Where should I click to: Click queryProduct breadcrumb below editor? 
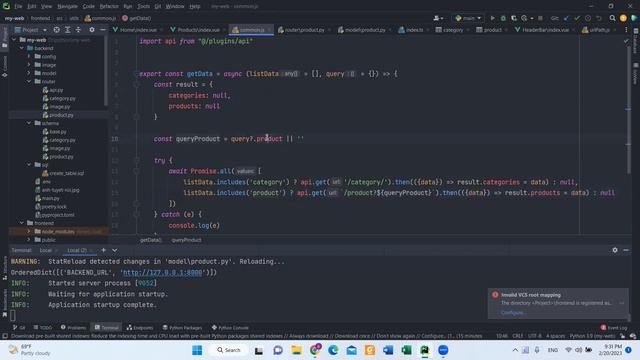pos(187,240)
